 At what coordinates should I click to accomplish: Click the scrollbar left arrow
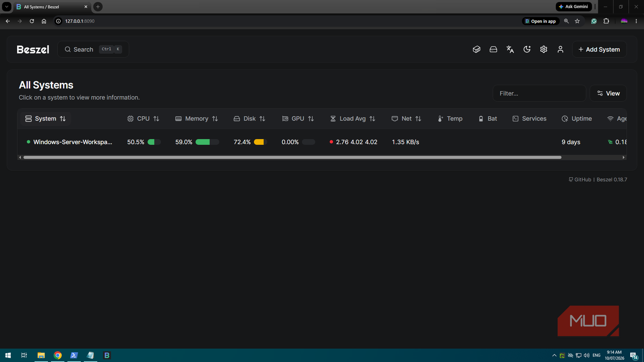click(x=20, y=157)
